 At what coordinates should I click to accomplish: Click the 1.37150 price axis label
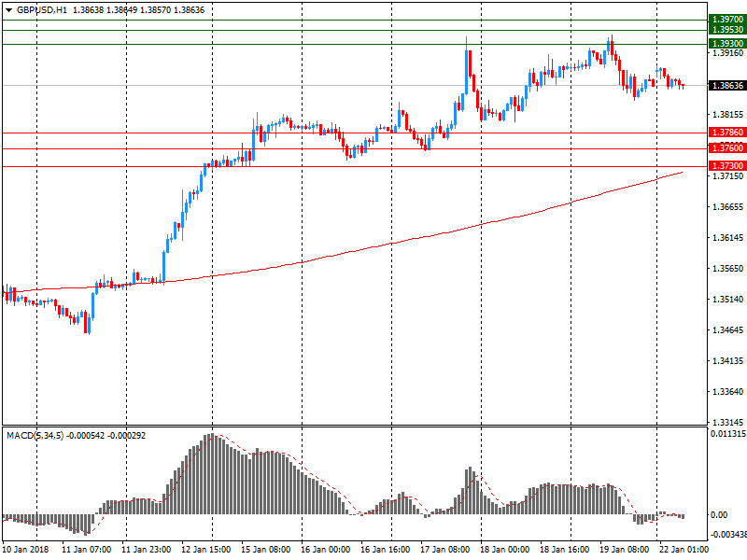click(727, 176)
